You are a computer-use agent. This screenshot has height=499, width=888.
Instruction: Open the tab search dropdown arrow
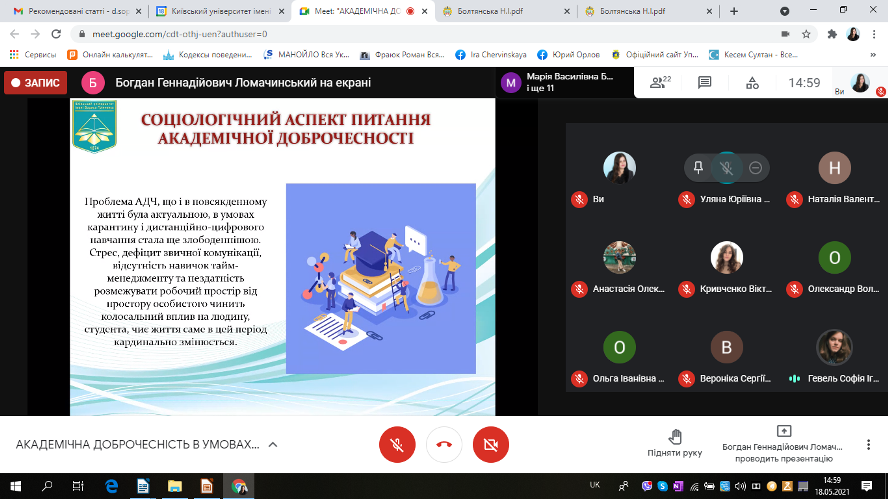[784, 11]
